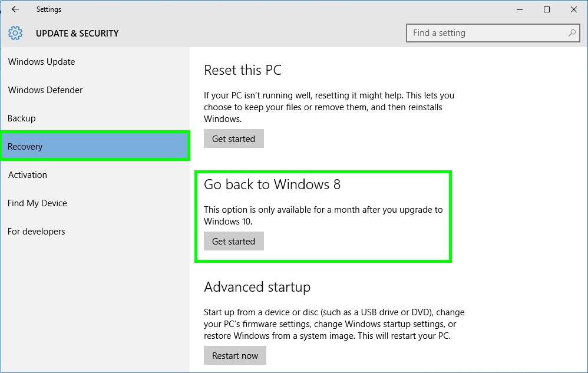Click the Settings title bar label
This screenshot has height=373, width=588.
[49, 9]
